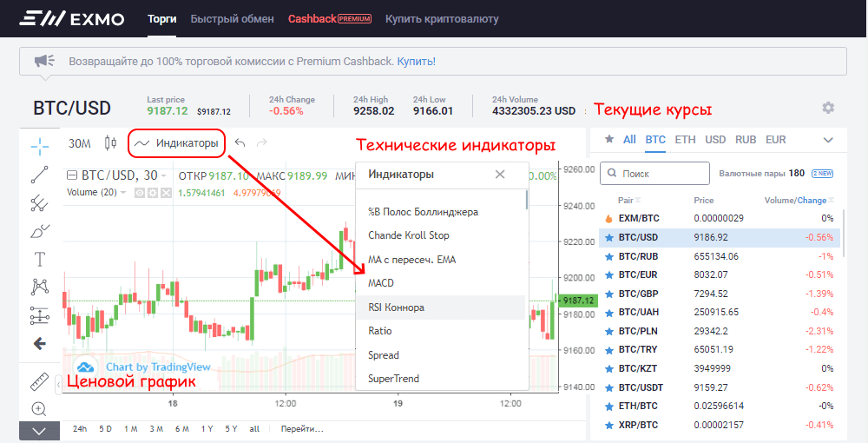Undo the last chart action
The width and height of the screenshot is (868, 443).
[x=240, y=142]
